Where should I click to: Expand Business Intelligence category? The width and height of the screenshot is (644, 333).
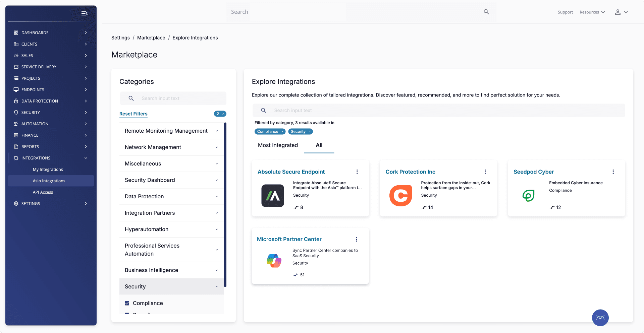coord(217,270)
